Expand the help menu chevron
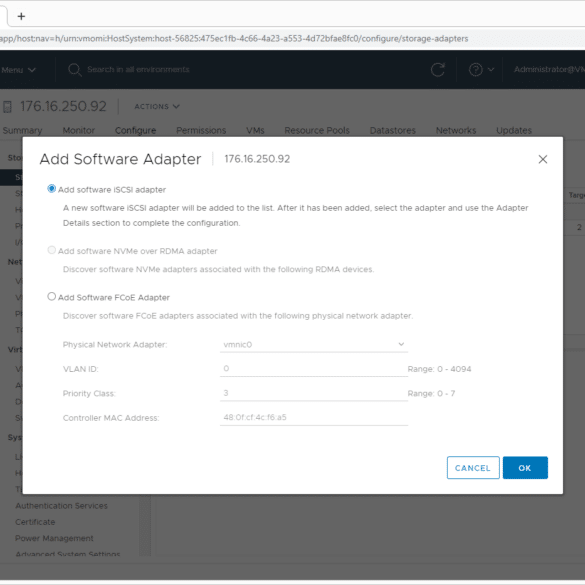 [491, 70]
